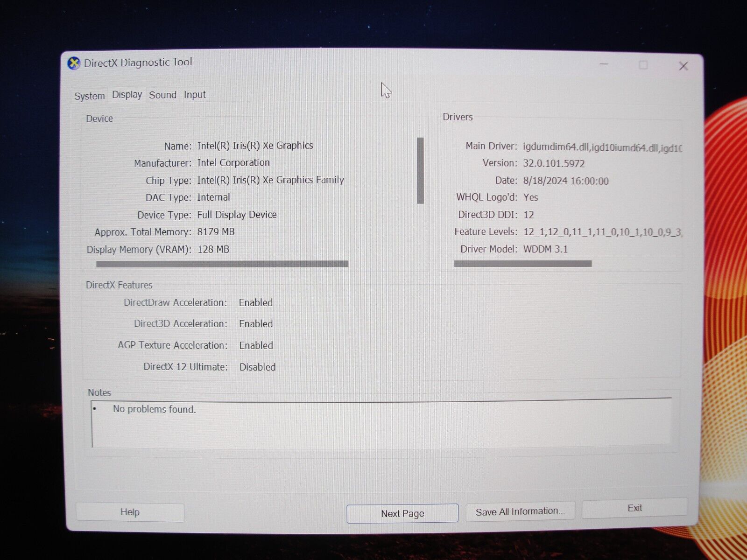The height and width of the screenshot is (560, 747).
Task: Click the WHQL Logo'd Yes value
Action: coord(531,197)
